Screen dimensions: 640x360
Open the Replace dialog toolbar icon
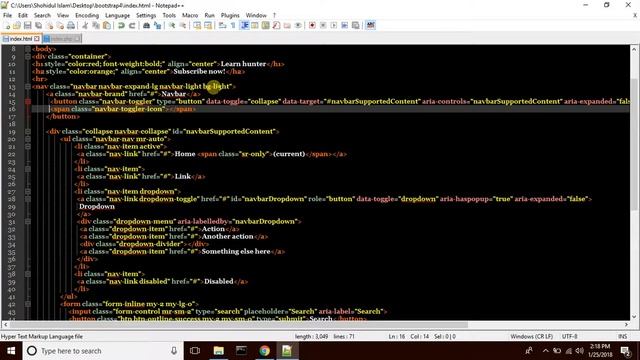pos(157,25)
